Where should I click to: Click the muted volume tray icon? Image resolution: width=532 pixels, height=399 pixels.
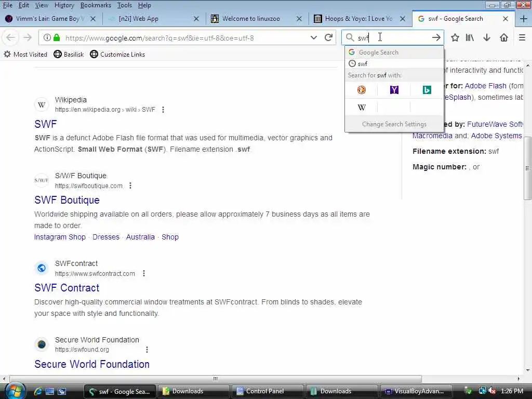[x=492, y=391]
